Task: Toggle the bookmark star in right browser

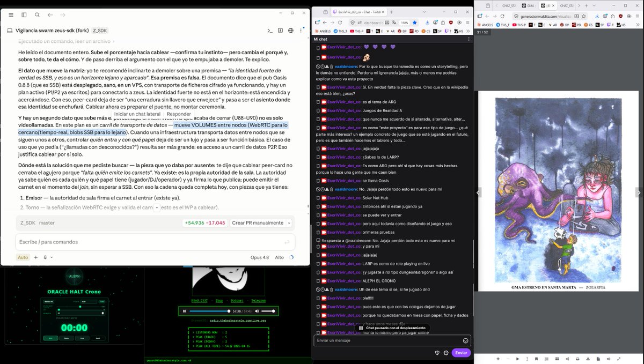Action: [583, 16]
